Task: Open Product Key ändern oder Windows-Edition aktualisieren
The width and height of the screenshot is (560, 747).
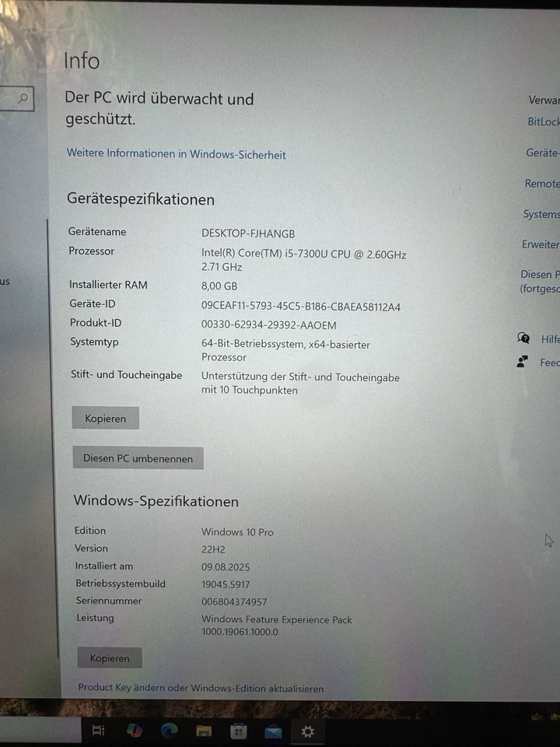Action: [201, 688]
